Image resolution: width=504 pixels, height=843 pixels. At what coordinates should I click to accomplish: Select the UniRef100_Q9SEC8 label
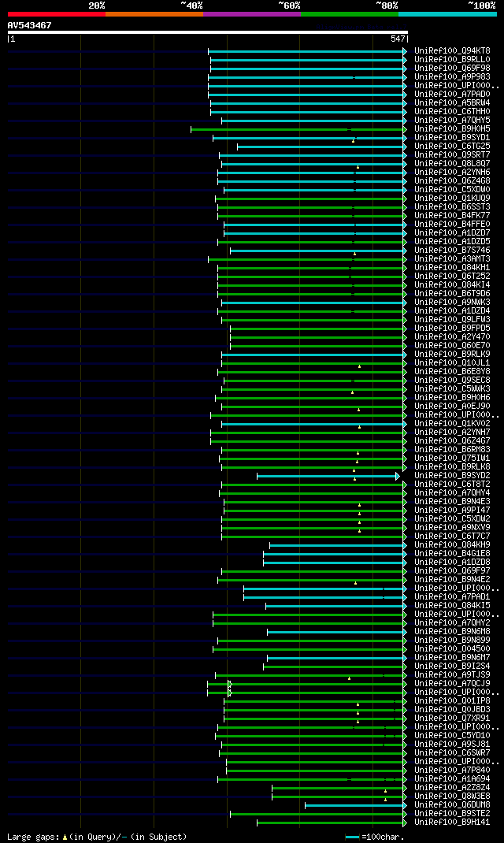(x=452, y=380)
